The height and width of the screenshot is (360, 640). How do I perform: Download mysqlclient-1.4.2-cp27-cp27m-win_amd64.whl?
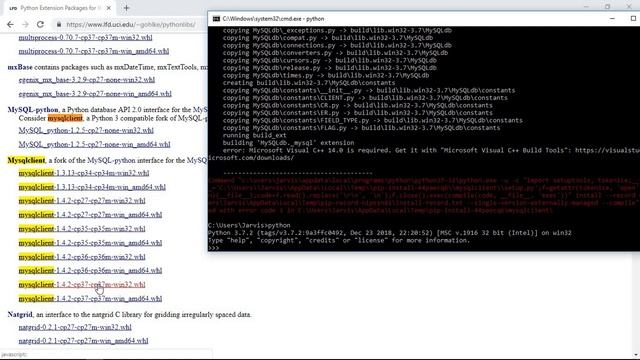[90, 215]
